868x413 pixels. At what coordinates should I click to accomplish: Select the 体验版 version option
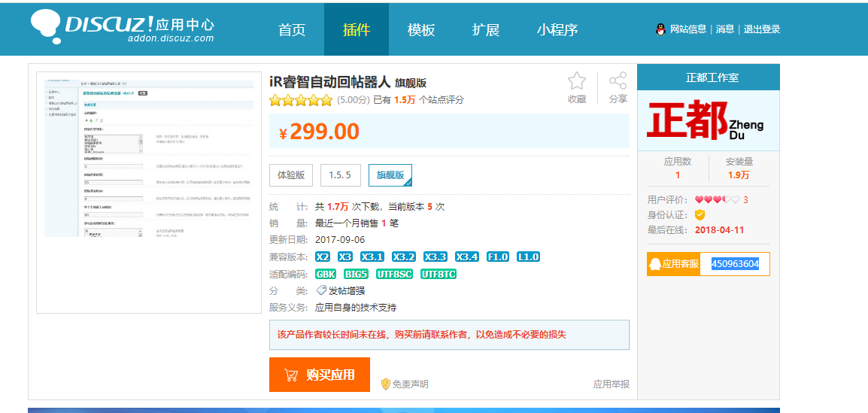(291, 175)
